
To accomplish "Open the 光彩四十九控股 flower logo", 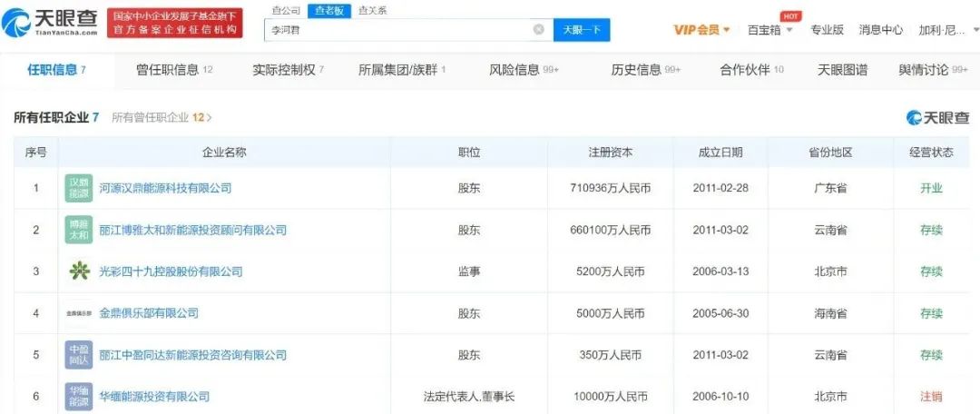I will [x=79, y=271].
